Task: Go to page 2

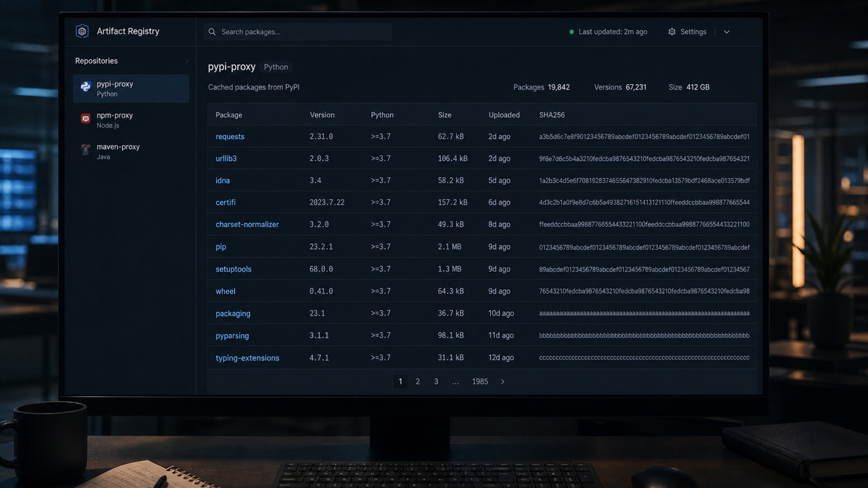Action: [x=418, y=381]
